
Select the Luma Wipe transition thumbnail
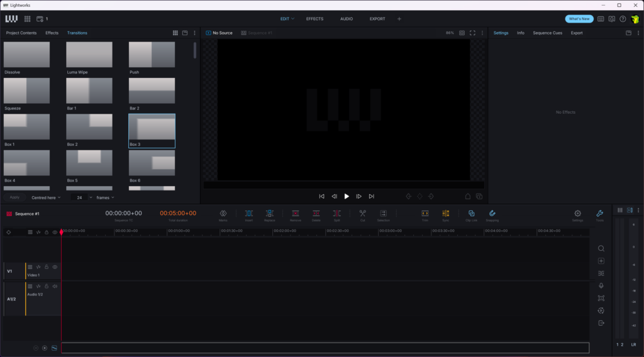click(89, 55)
